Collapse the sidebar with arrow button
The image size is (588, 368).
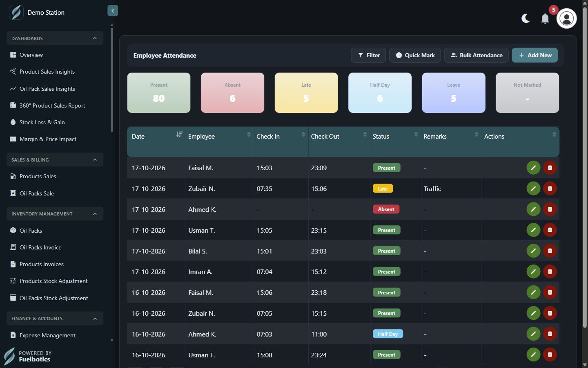click(x=113, y=11)
